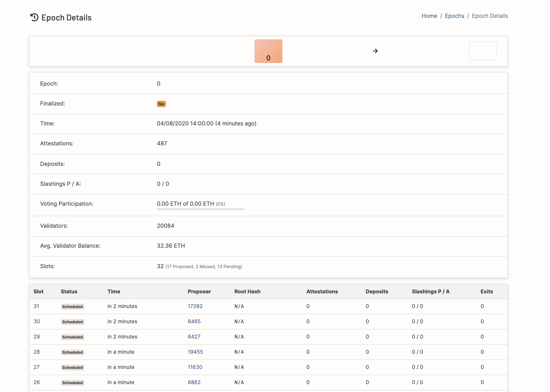
Task: Click the Scheduled badge for slot 30
Action: tap(72, 322)
